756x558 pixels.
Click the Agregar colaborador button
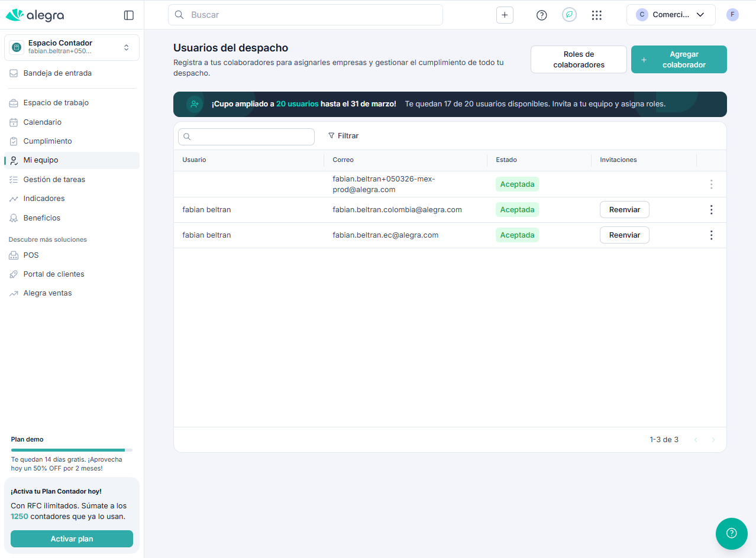(679, 60)
